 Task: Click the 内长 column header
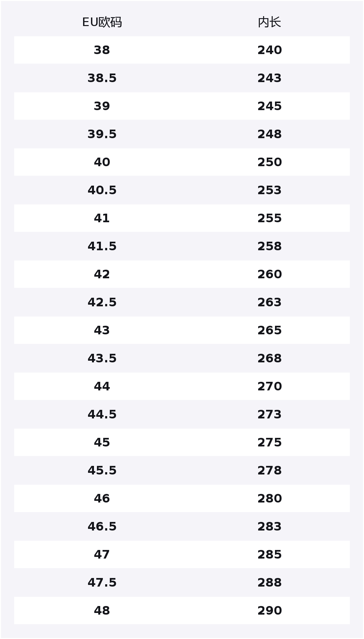coord(269,22)
